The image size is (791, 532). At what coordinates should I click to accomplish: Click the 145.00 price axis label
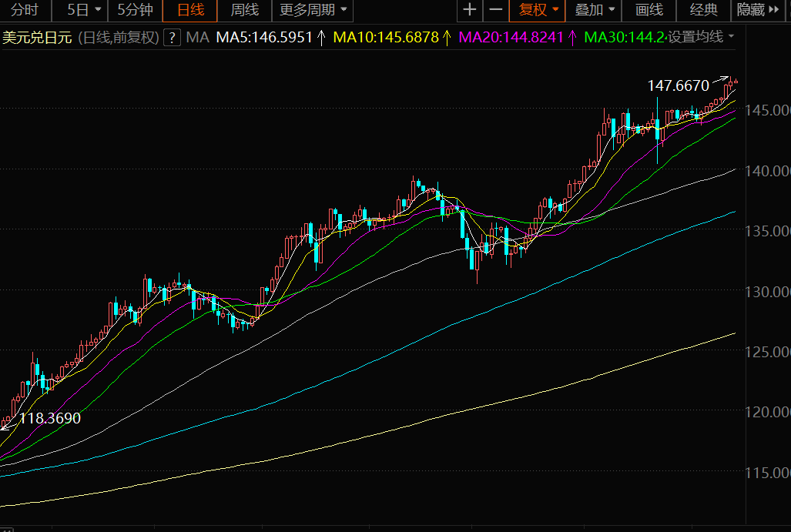point(768,110)
